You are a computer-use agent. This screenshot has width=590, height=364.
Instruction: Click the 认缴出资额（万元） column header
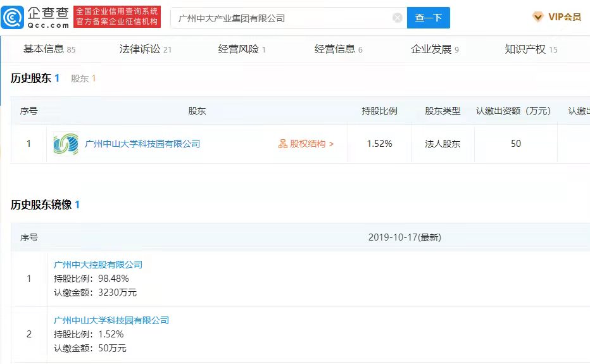(514, 111)
